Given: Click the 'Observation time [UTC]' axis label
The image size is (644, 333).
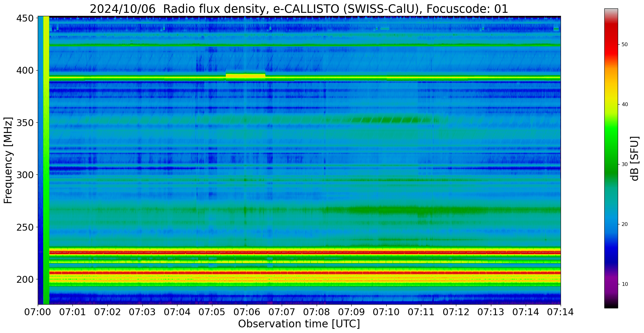Looking at the screenshot, I should [x=299, y=324].
